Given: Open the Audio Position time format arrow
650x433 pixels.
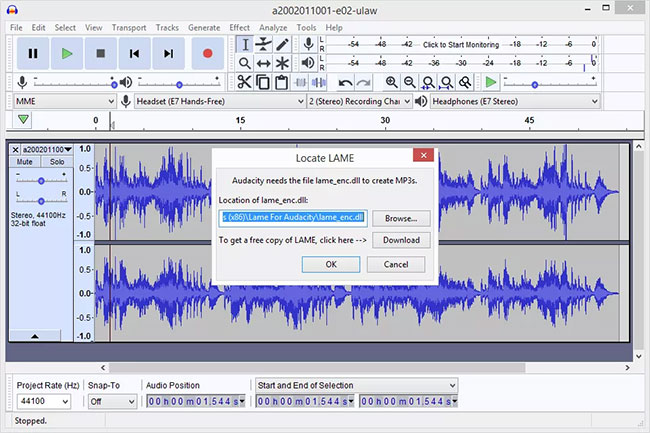Looking at the screenshot, I should click(x=243, y=401).
